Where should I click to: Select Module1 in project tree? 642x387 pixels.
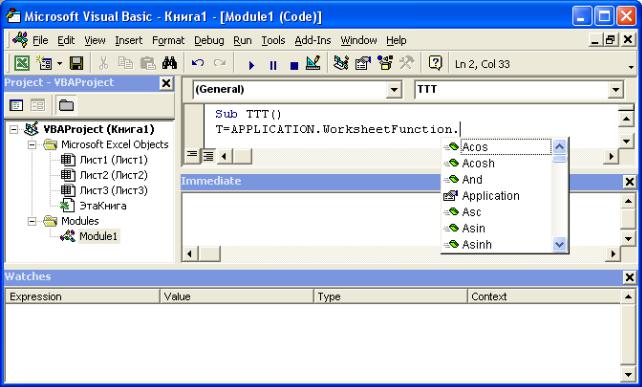point(98,236)
